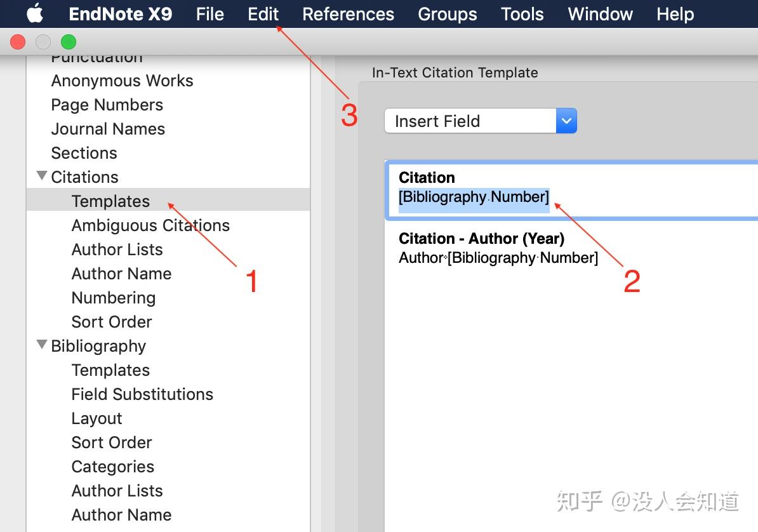The height and width of the screenshot is (532, 758).
Task: Select Page Numbers in the sidebar
Action: click(107, 105)
